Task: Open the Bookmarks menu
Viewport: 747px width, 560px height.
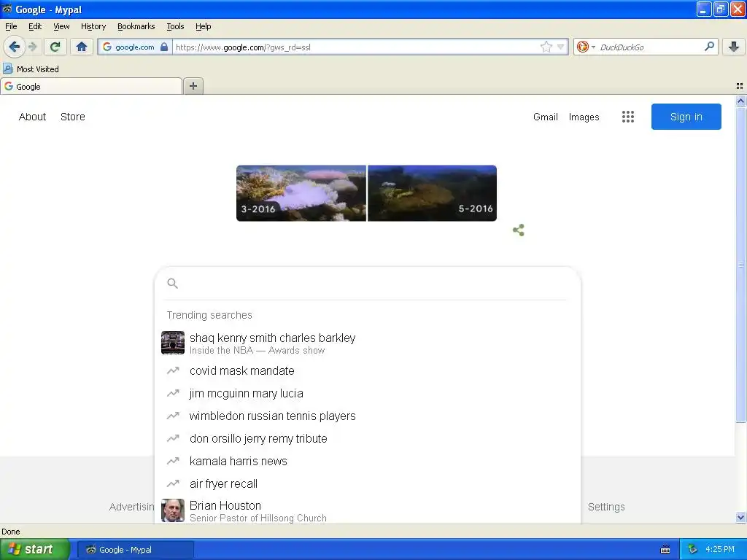Action: pos(136,27)
